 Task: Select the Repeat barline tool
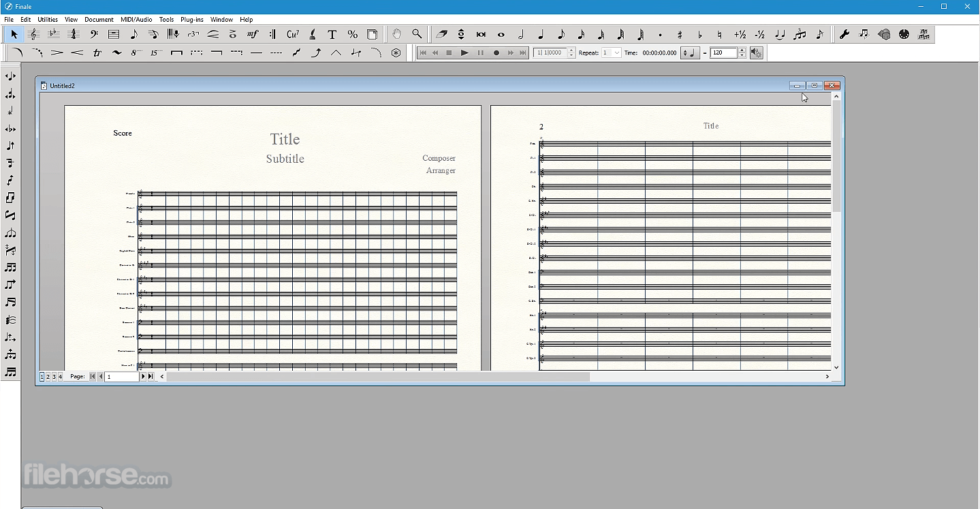coord(272,34)
